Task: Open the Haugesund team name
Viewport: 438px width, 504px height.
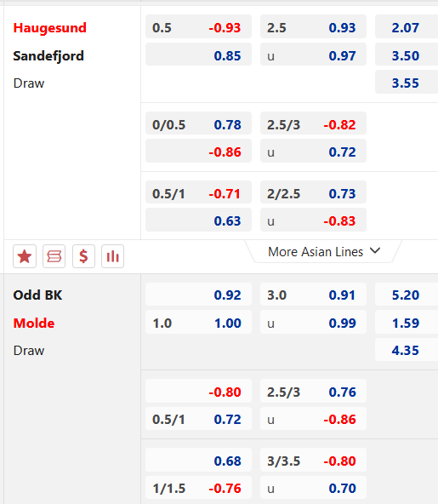Action: click(50, 28)
